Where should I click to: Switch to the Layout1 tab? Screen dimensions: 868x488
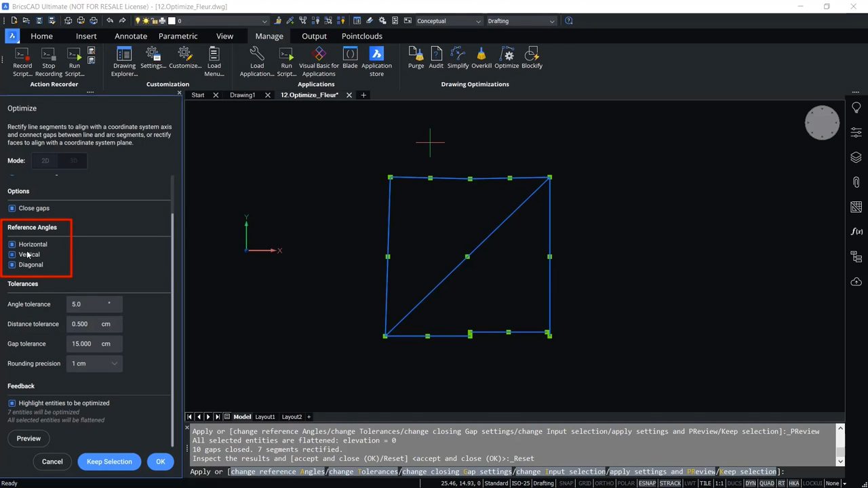pyautogui.click(x=265, y=417)
